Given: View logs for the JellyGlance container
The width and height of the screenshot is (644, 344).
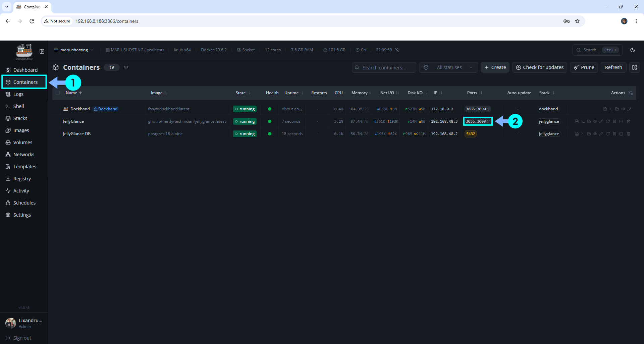Looking at the screenshot, I should 577,121.
